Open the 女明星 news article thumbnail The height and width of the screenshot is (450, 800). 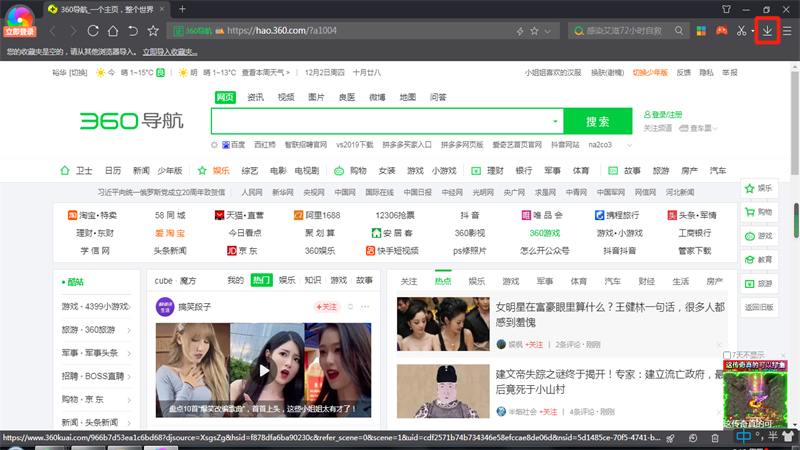coord(443,324)
